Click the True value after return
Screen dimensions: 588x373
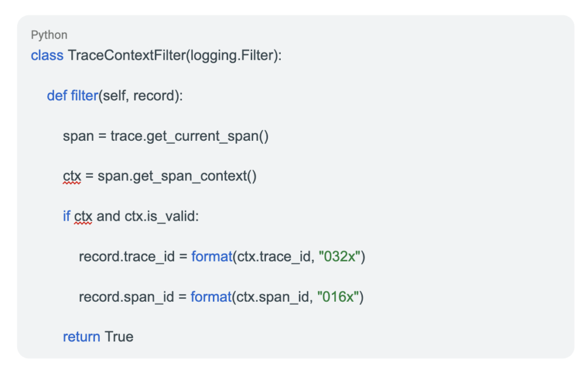click(x=119, y=337)
